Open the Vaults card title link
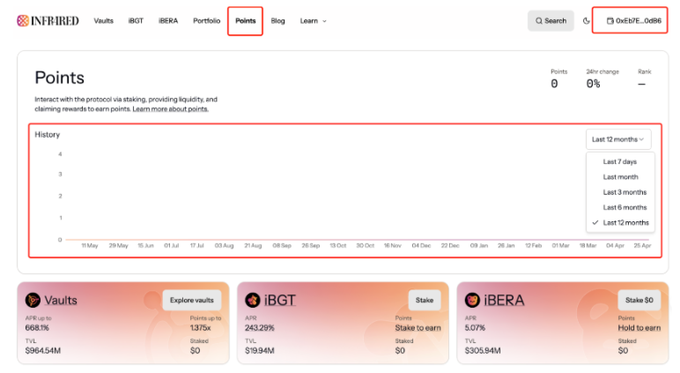Image resolution: width=680 pixels, height=373 pixels. pos(61,300)
